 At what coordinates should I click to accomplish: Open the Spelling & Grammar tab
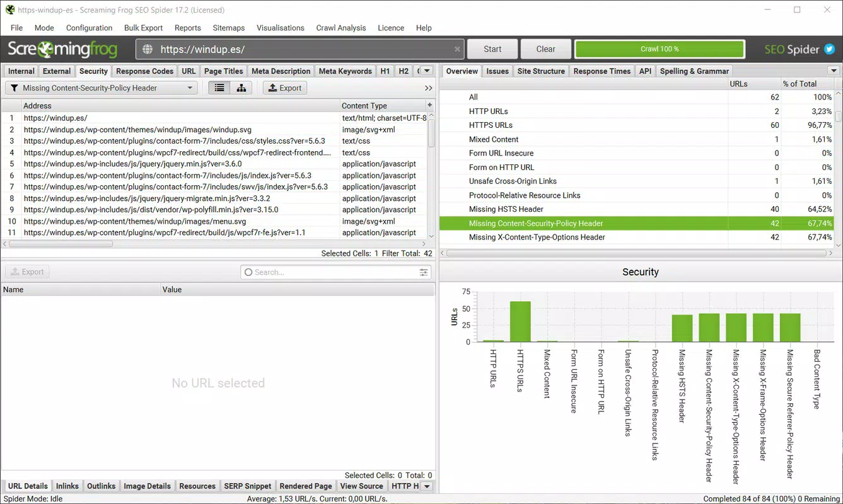pos(694,71)
